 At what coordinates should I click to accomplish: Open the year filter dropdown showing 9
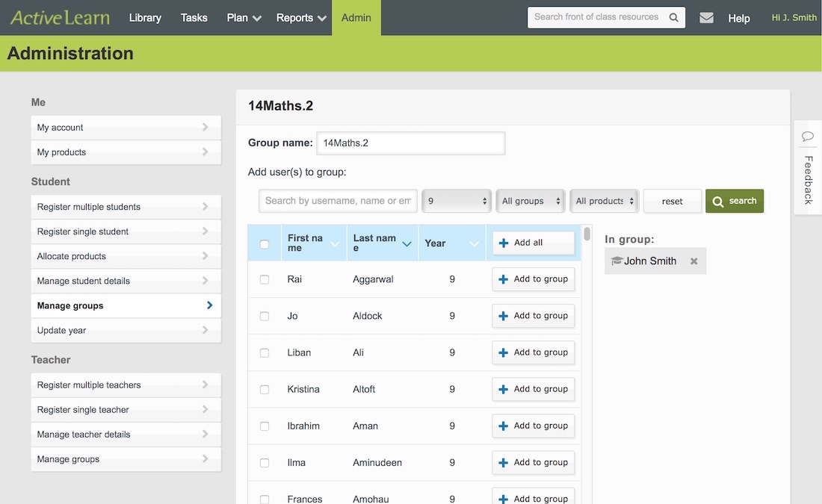[456, 201]
